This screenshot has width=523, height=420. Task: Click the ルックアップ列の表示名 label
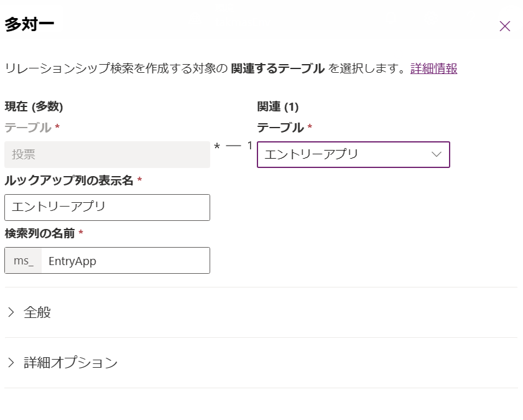point(69,180)
